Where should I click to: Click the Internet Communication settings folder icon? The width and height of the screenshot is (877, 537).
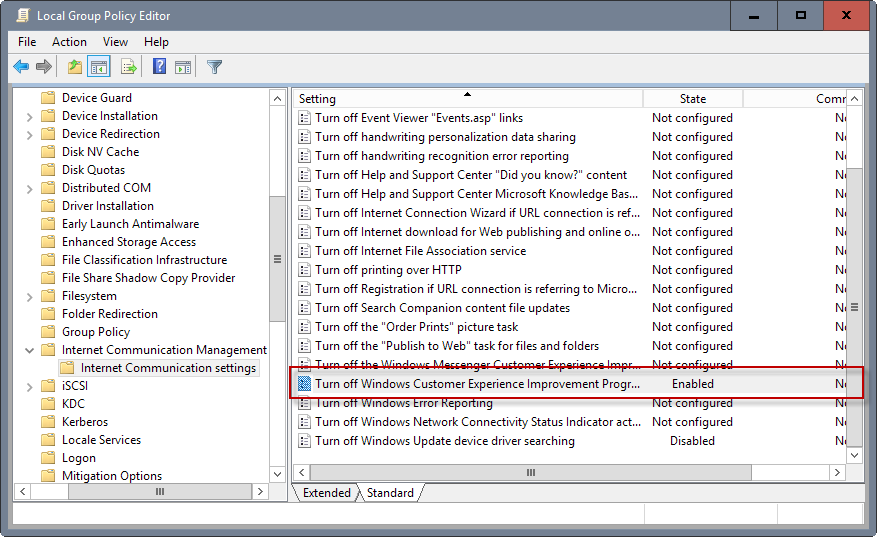[x=67, y=368]
